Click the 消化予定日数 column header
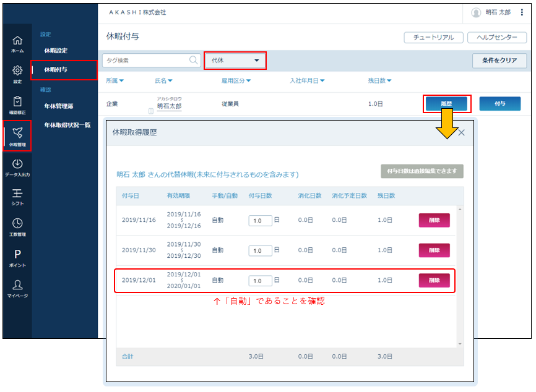 point(349,195)
